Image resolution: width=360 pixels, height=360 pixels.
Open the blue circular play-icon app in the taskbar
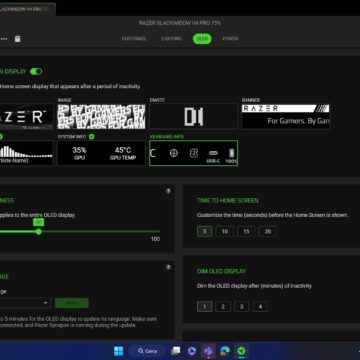[x=192, y=351]
